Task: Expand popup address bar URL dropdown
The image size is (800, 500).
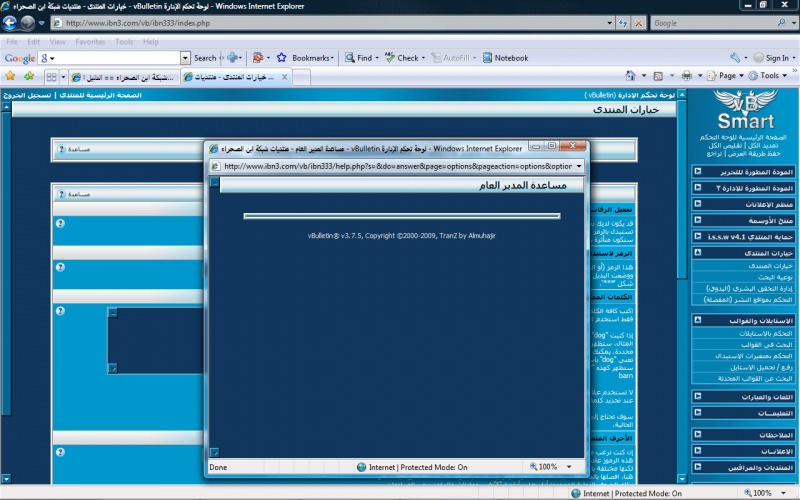Action: [579, 166]
